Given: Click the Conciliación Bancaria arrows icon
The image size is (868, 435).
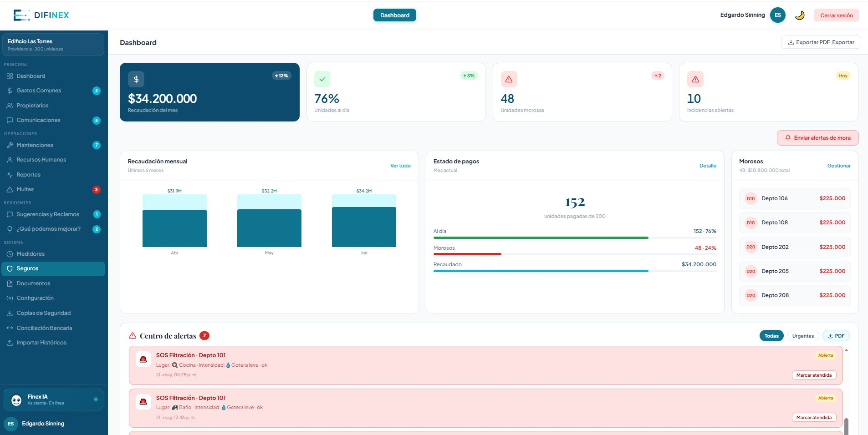Looking at the screenshot, I should pyautogui.click(x=10, y=328).
